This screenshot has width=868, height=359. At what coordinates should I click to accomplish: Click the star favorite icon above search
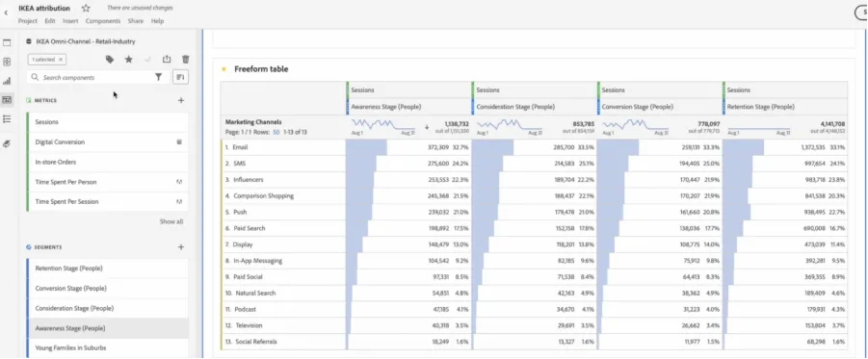coord(128,59)
